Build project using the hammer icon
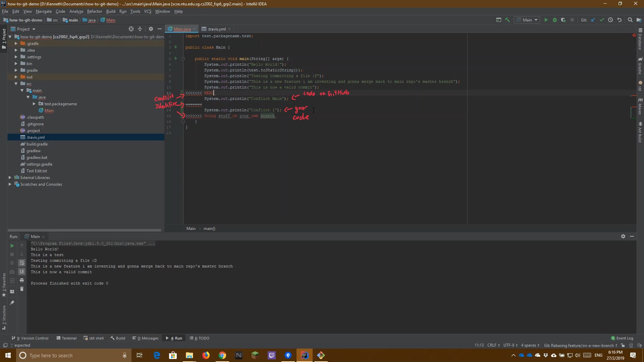The width and height of the screenshot is (644, 362). tap(507, 20)
